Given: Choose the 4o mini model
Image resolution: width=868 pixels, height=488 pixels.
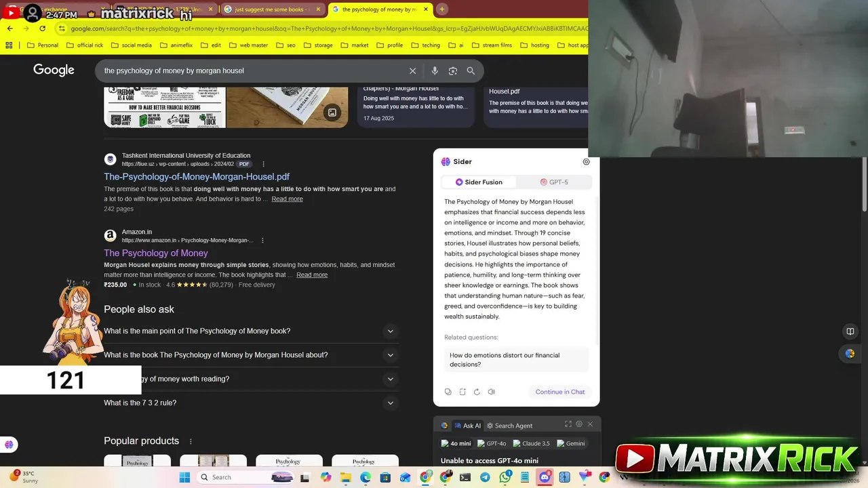Looking at the screenshot, I should 456,443.
